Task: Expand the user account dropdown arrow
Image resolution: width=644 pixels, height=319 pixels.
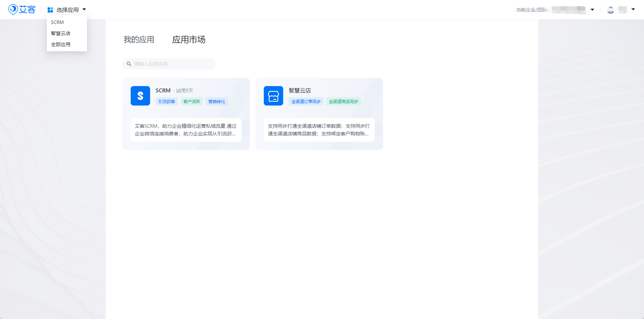Action: (633, 10)
